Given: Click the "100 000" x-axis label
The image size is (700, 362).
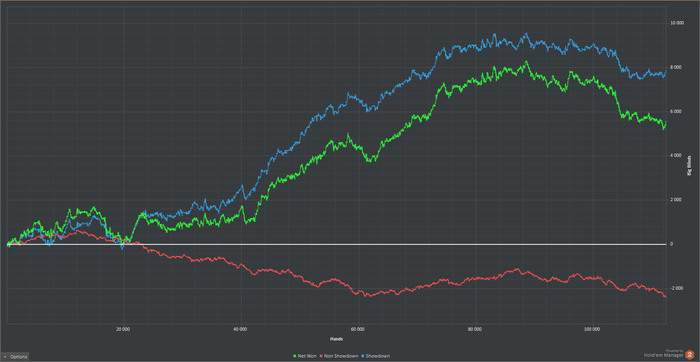Looking at the screenshot, I should (x=592, y=329).
